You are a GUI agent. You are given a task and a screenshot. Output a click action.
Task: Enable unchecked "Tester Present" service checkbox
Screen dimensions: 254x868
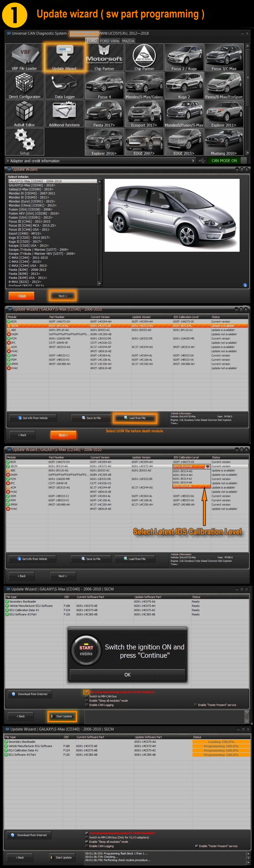(x=195, y=705)
